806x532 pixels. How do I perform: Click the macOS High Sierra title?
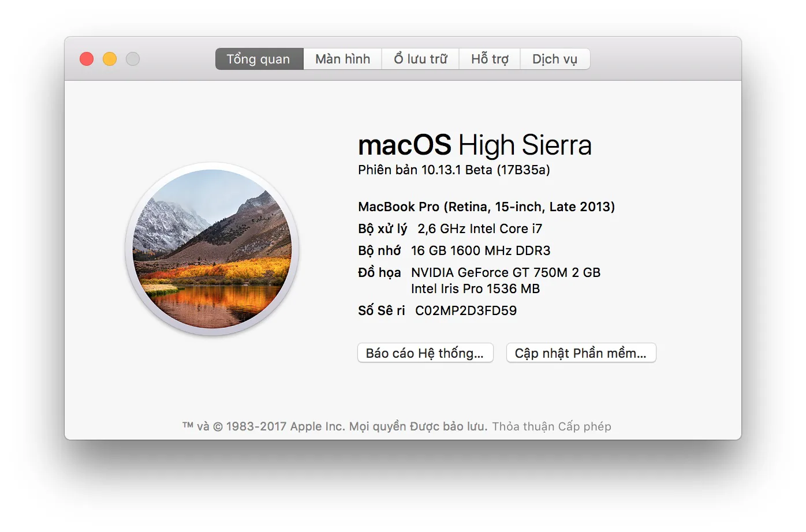(x=475, y=145)
